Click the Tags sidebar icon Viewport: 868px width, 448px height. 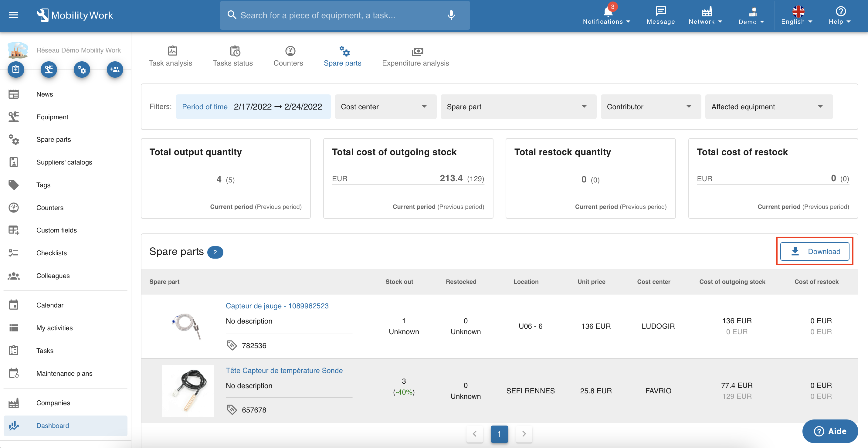pyautogui.click(x=13, y=185)
